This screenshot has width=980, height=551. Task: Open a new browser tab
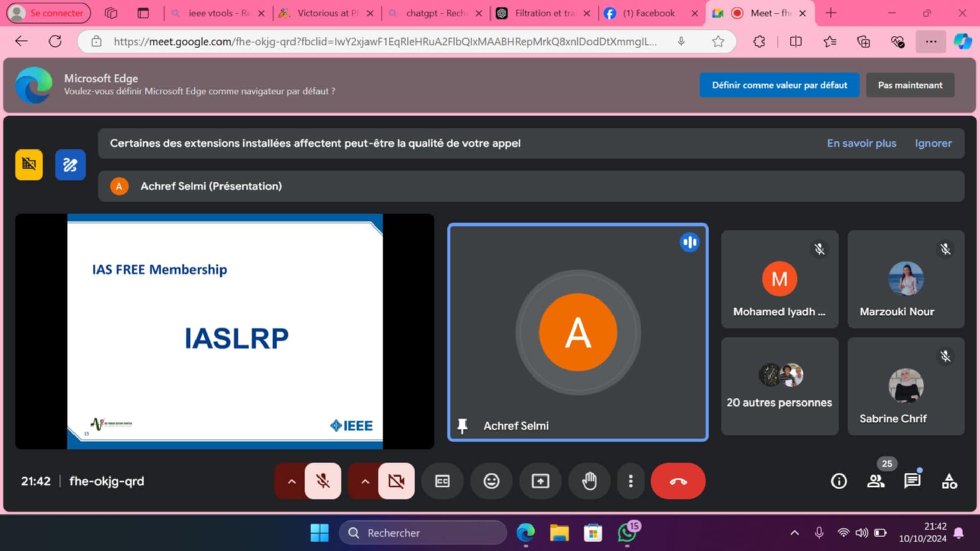coord(831,13)
